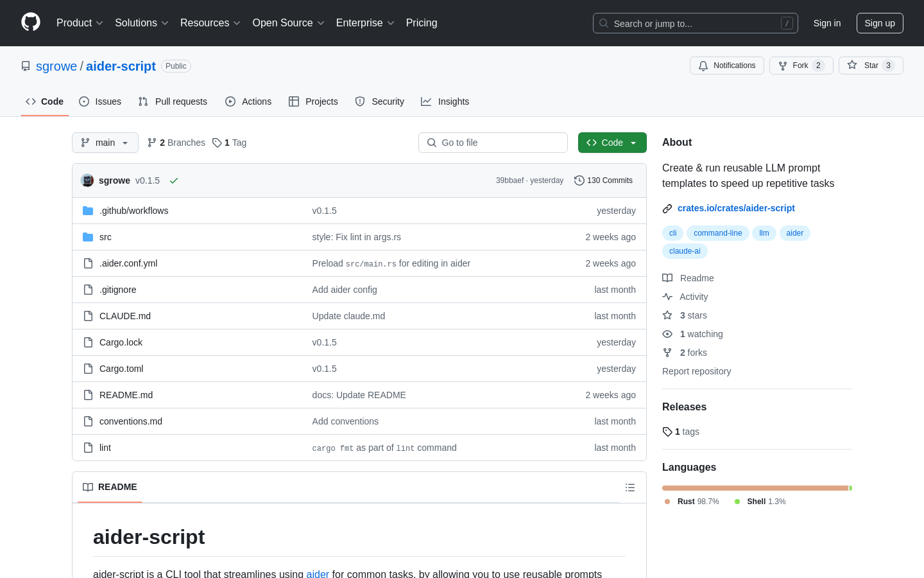Expand the Enterprise menu
Viewport: 924px width, 578px height.
pyautogui.click(x=365, y=23)
